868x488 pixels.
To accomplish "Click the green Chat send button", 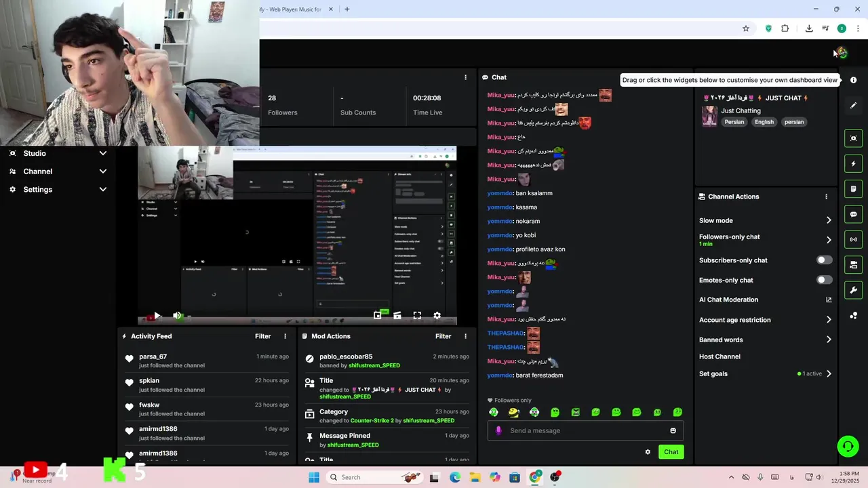I will coord(671,452).
